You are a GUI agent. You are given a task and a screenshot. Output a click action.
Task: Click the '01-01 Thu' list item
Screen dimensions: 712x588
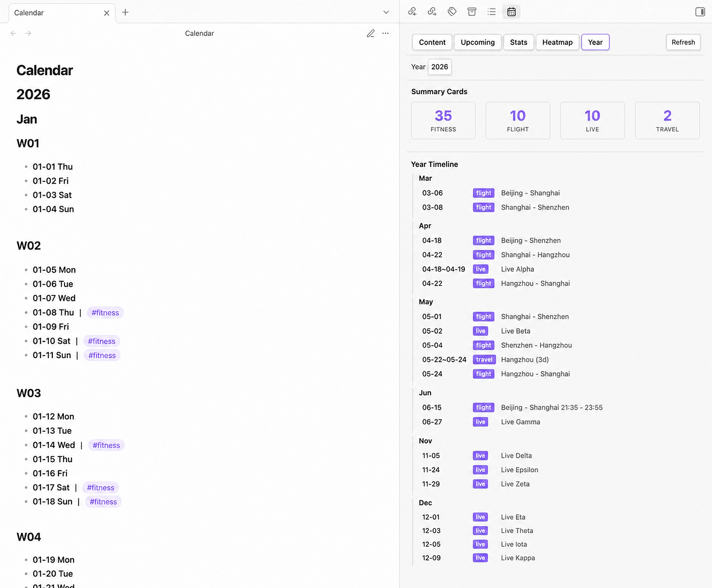(53, 167)
